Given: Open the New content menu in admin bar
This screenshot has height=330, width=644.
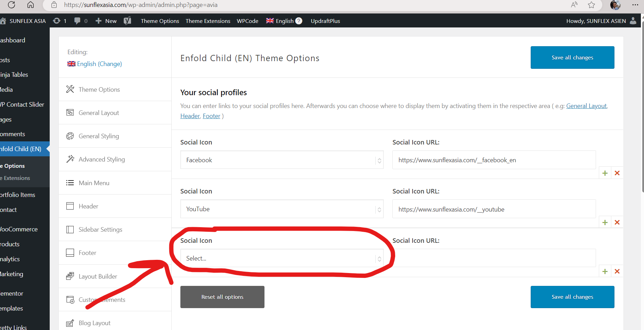Looking at the screenshot, I should (106, 21).
